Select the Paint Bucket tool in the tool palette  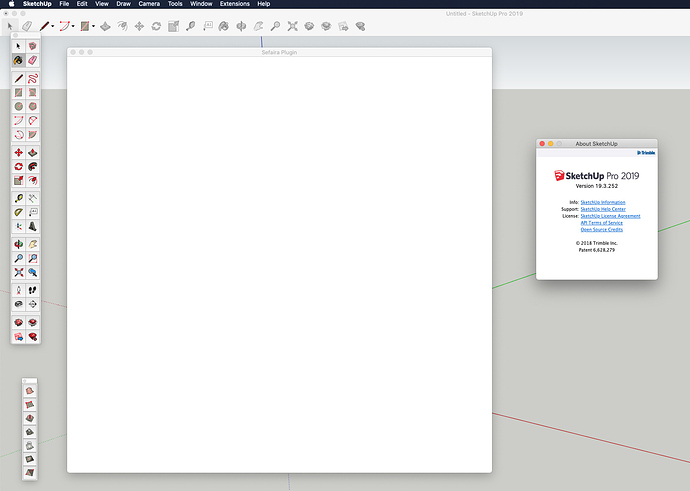[18, 60]
